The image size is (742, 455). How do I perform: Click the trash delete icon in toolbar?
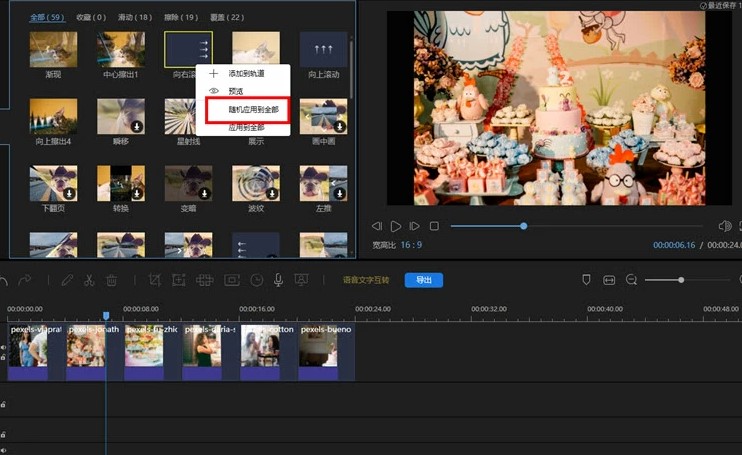click(x=112, y=280)
